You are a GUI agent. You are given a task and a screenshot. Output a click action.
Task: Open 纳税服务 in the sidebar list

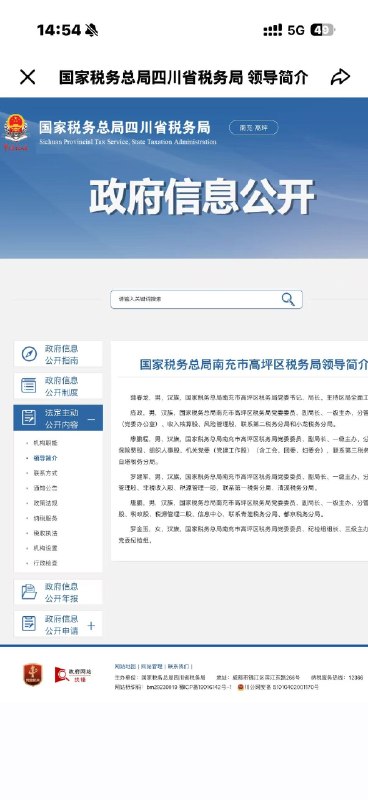[45, 518]
